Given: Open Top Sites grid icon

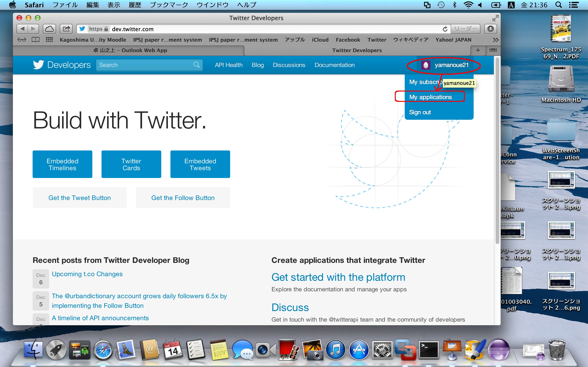Looking at the screenshot, I should [x=49, y=40].
